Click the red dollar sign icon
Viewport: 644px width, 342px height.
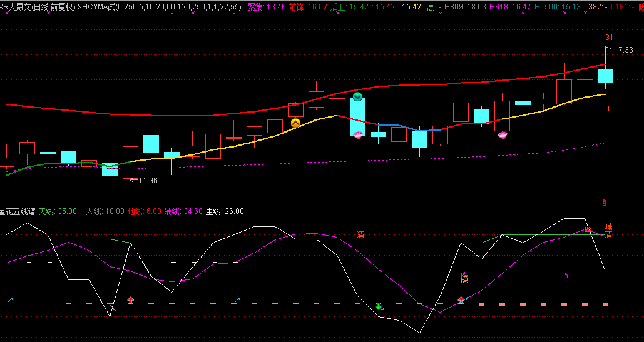coord(605,203)
